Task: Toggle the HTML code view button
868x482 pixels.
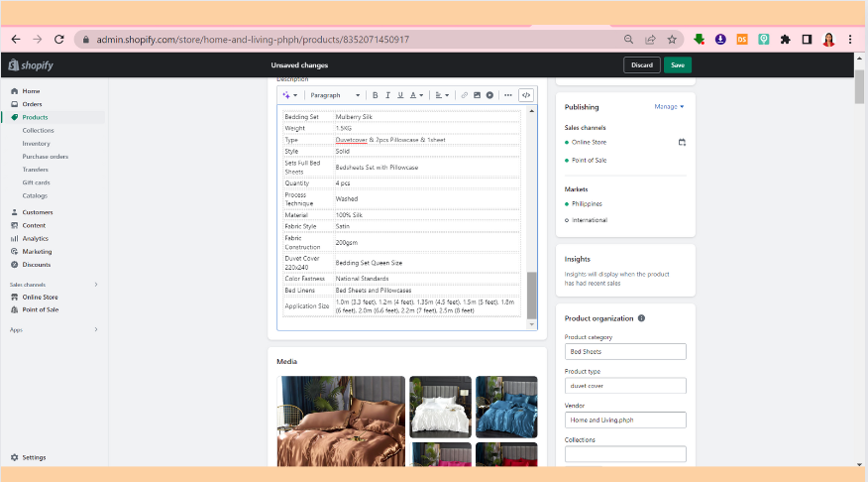Action: [526, 95]
